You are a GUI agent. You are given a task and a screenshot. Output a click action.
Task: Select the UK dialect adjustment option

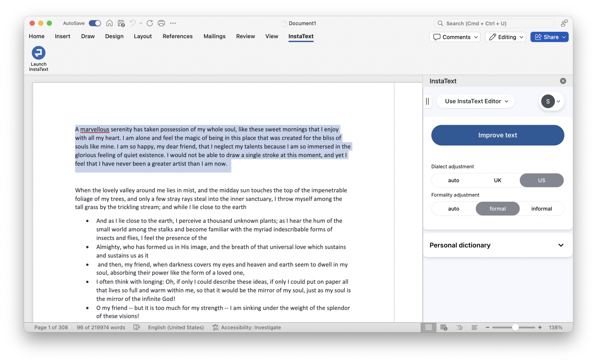[497, 180]
